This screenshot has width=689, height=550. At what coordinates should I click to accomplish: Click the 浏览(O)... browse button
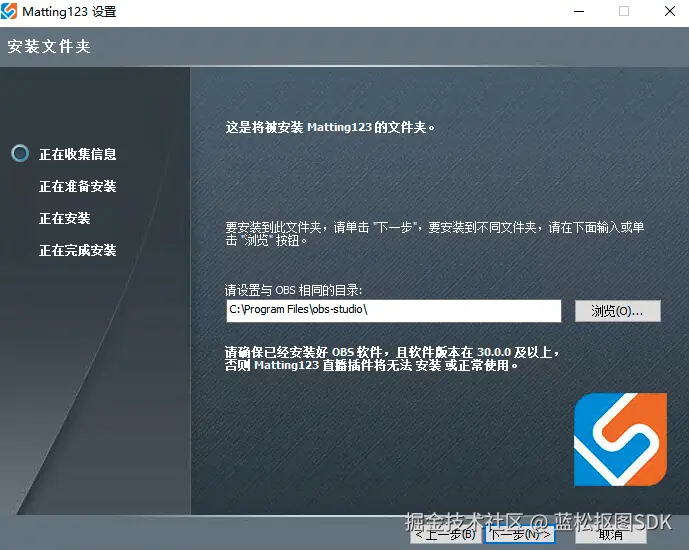click(617, 311)
